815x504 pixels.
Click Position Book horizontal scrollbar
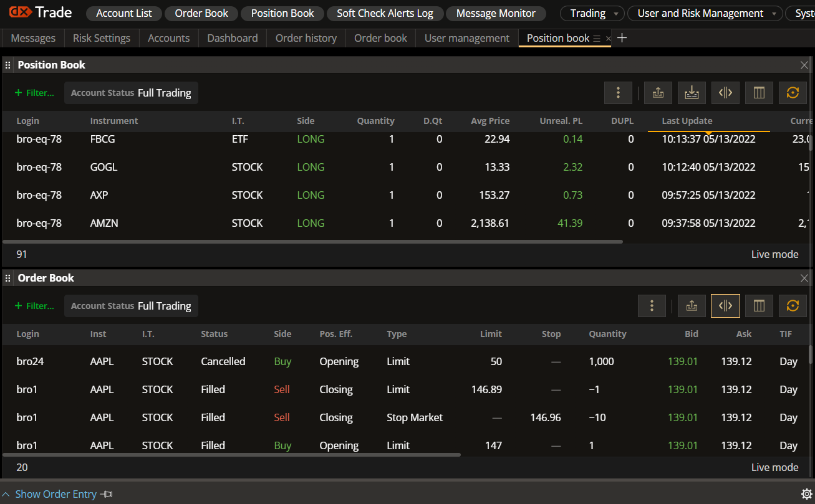click(x=312, y=242)
